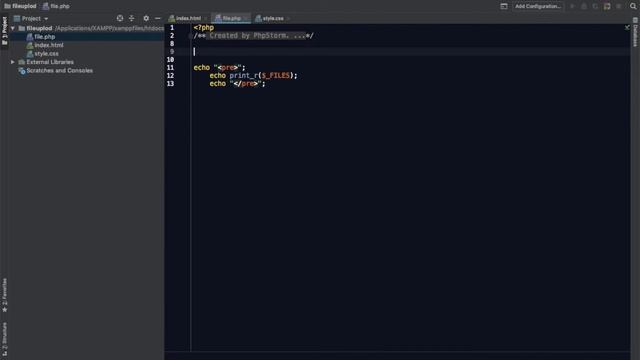The height and width of the screenshot is (360, 640).
Task: Click the listen for PHP debug connections icon
Action: (607, 6)
